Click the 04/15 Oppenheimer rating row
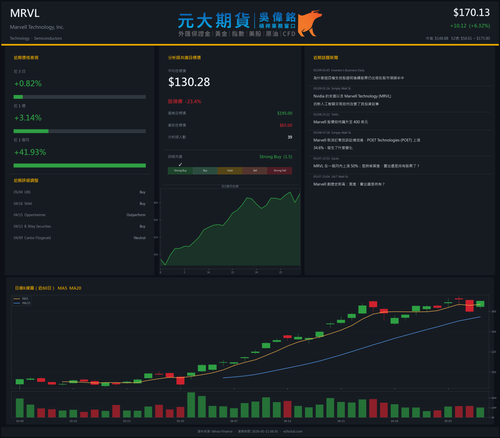 pos(79,215)
